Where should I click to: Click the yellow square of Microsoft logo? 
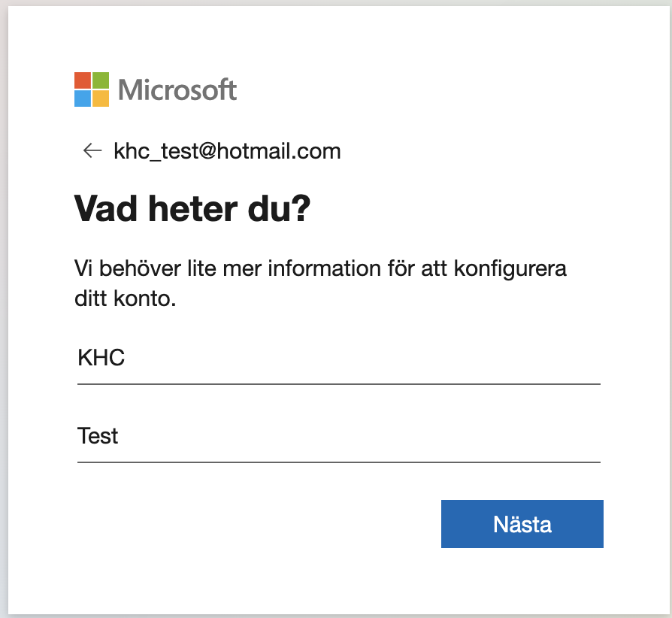(x=101, y=98)
